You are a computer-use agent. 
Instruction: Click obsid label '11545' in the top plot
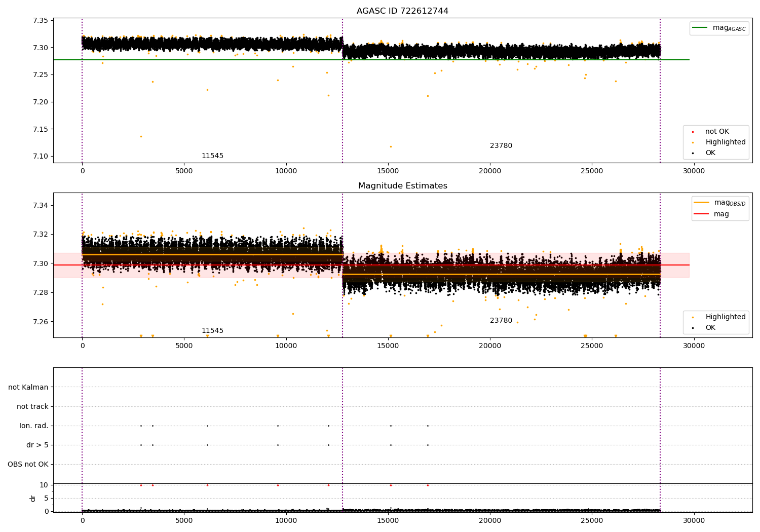click(x=212, y=156)
